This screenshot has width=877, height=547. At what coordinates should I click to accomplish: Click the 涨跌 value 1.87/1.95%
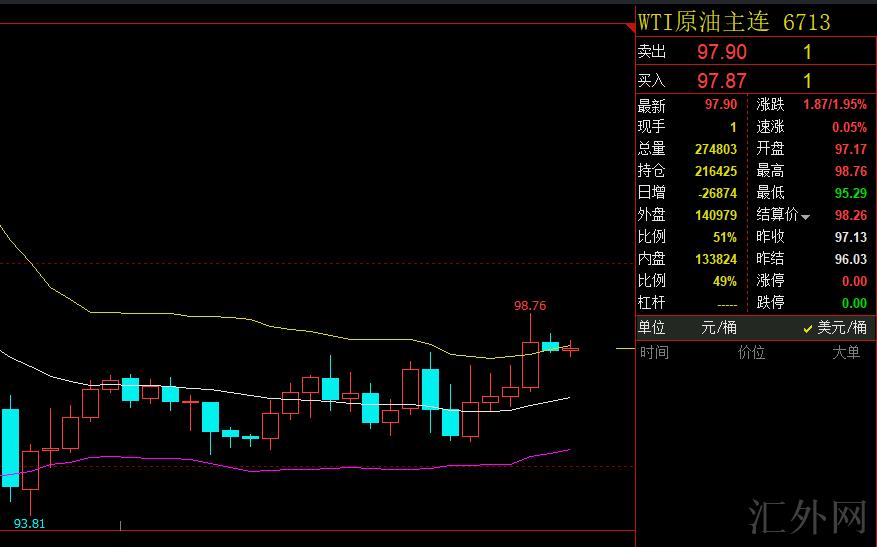pyautogui.click(x=834, y=105)
